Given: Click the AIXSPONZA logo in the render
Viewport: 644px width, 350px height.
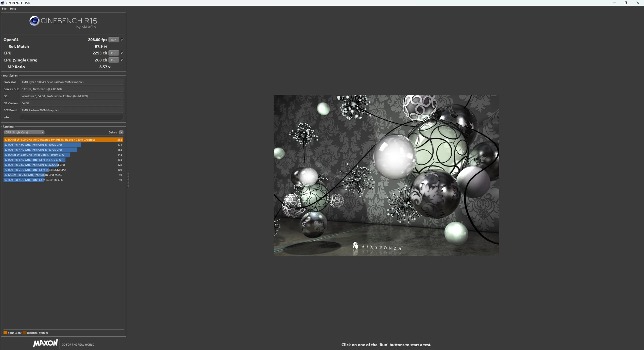Looking at the screenshot, I should coord(378,247).
